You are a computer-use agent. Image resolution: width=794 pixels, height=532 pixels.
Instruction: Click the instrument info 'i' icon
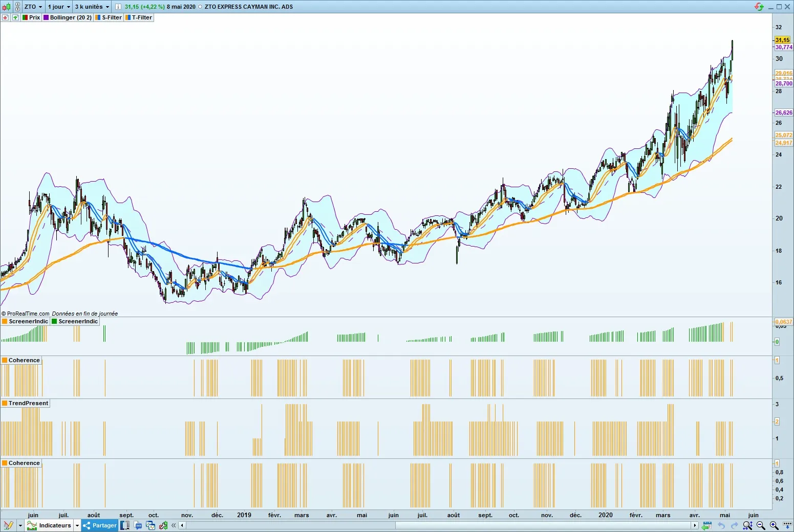click(x=118, y=7)
